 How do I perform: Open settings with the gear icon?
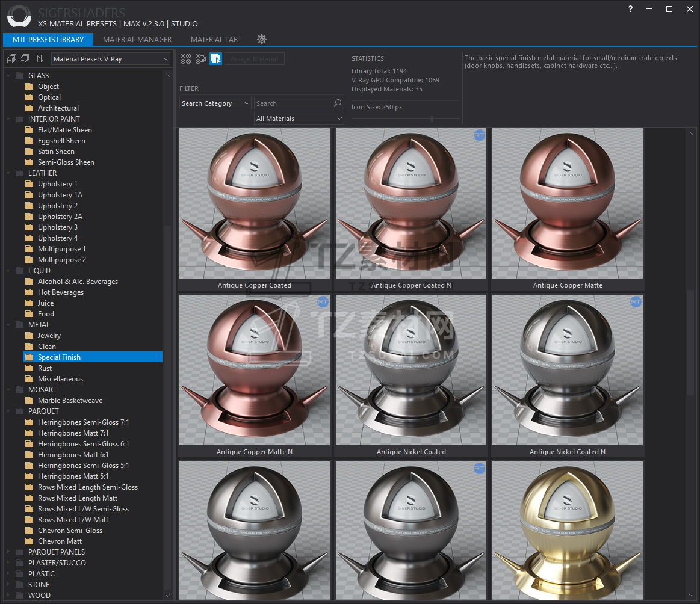coord(262,39)
